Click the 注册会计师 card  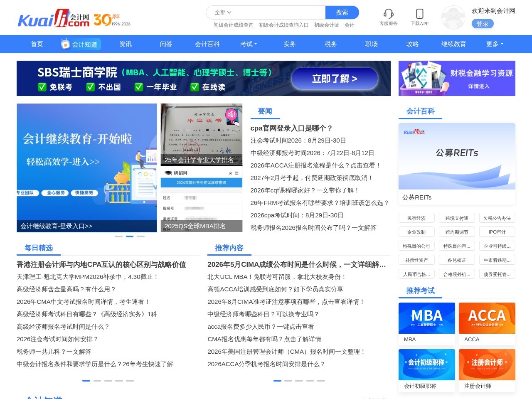point(487,365)
